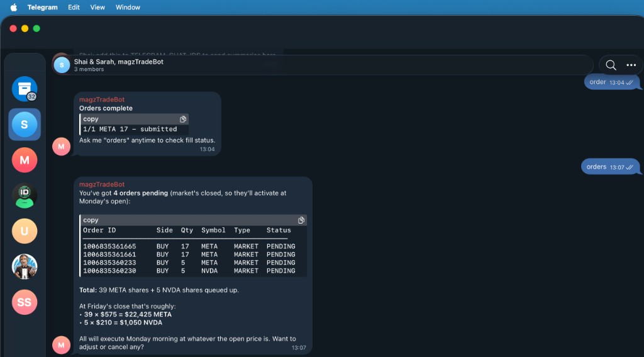The image size is (644, 357).
Task: Click magzTradeBot name on Orders complete message
Action: 102,99
